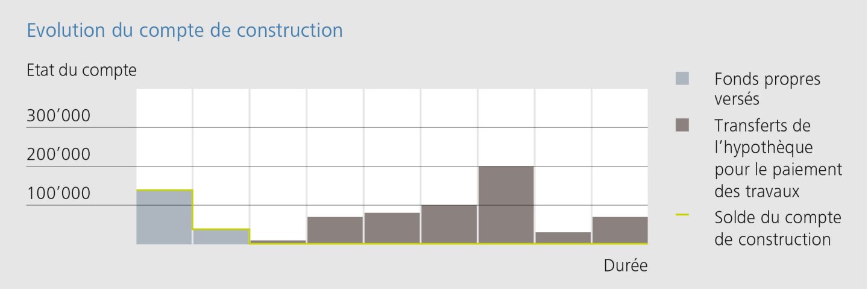Click the green Solde du compte legend line
The height and width of the screenshot is (289, 868).
click(682, 216)
